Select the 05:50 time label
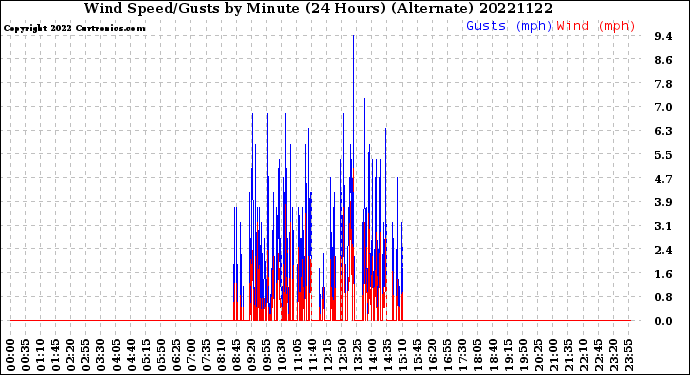This screenshot has width=690, height=375. (x=161, y=355)
